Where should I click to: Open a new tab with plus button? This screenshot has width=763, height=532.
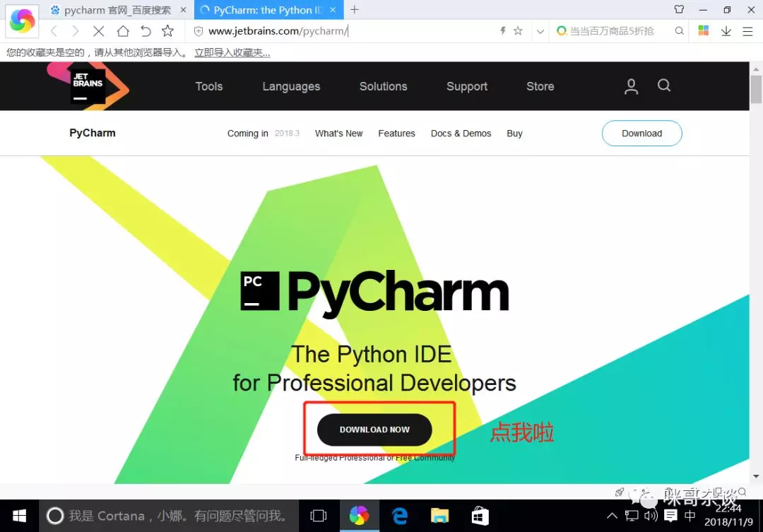(x=355, y=10)
